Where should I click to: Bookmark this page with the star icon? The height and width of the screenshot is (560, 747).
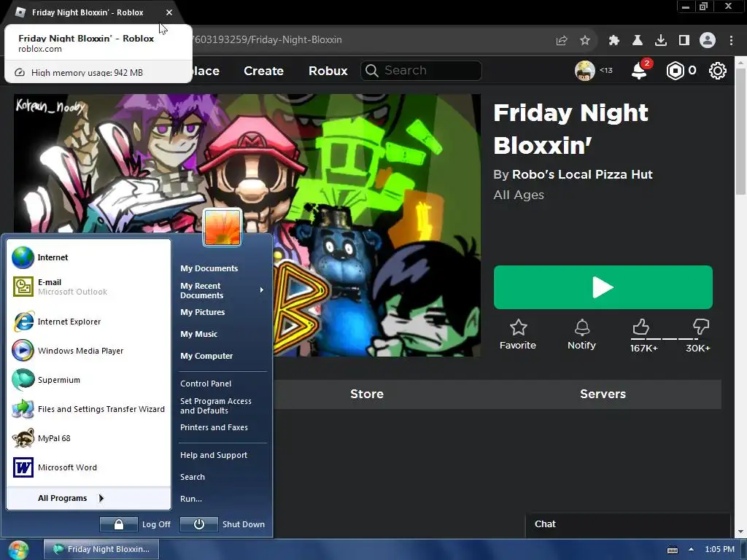[585, 41]
